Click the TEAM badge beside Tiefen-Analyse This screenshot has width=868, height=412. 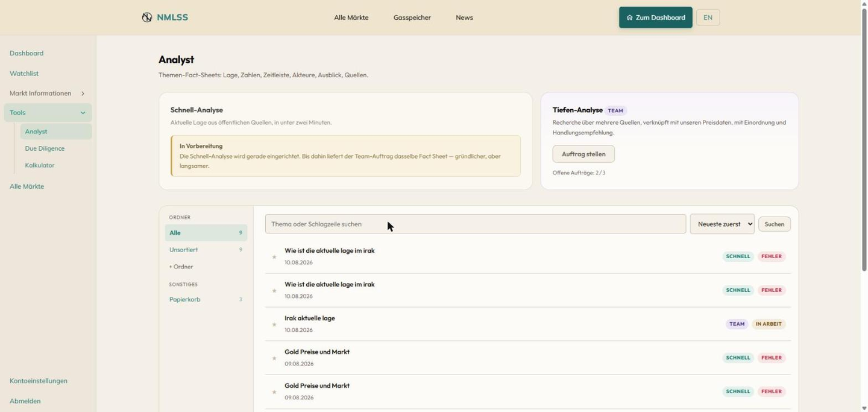point(615,110)
